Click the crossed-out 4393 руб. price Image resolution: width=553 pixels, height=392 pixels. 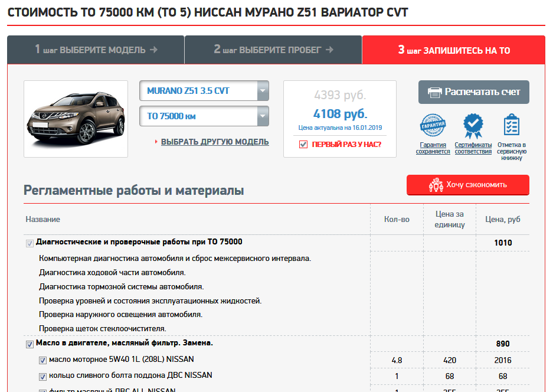tap(340, 95)
